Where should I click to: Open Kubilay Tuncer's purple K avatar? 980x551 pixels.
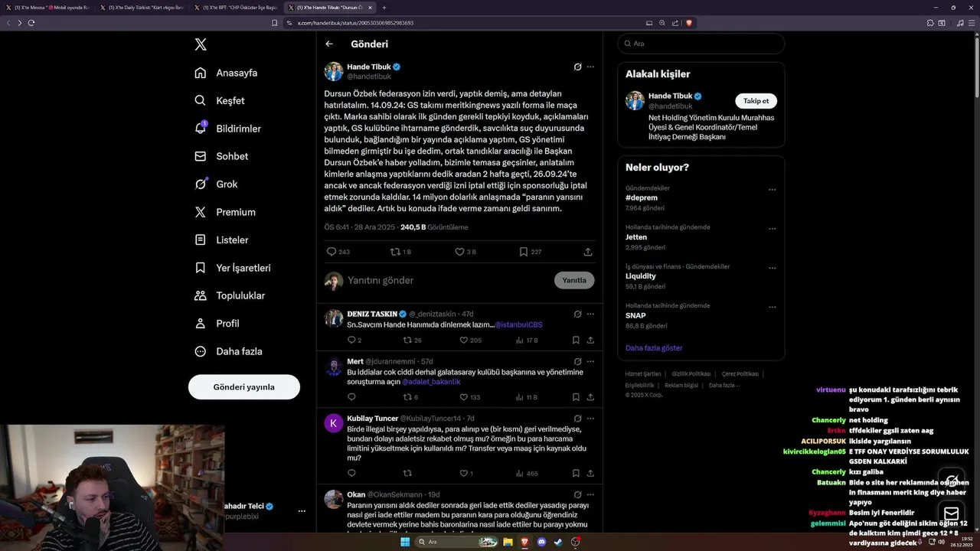point(334,423)
